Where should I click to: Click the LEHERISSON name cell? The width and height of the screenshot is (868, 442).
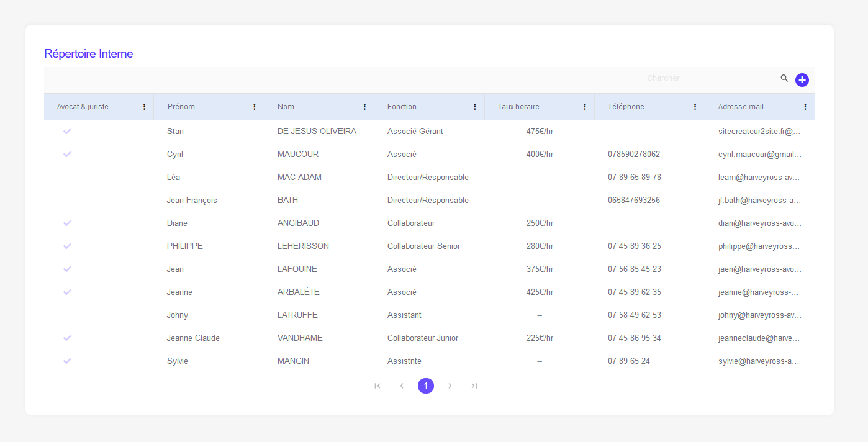tap(303, 246)
